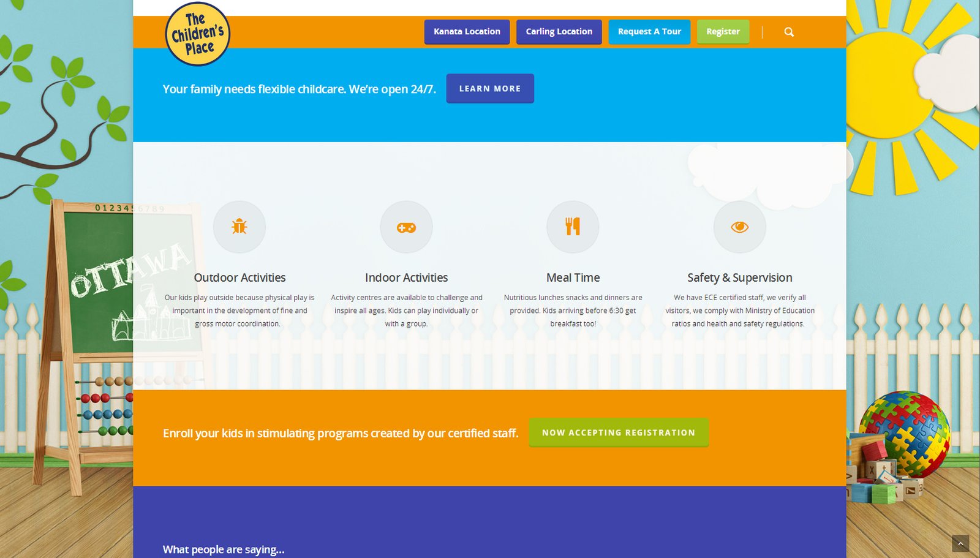Click the green Register button
Image resolution: width=980 pixels, height=558 pixels.
[x=723, y=32]
